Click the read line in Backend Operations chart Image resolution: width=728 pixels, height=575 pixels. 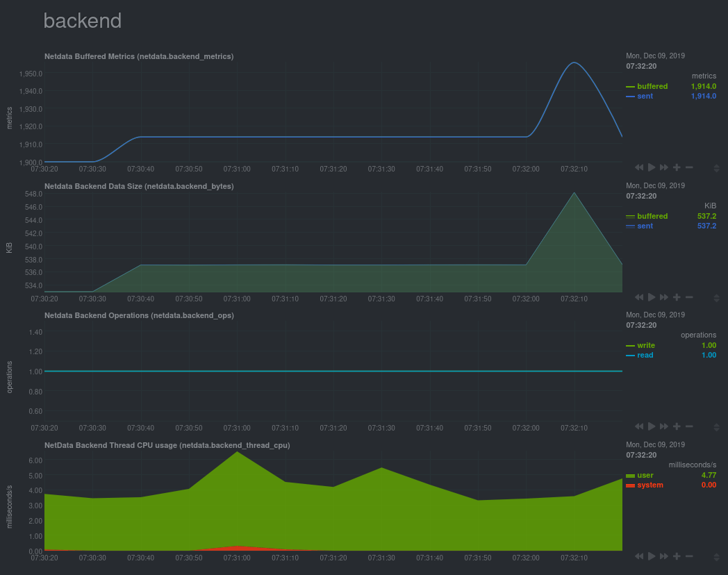point(333,372)
